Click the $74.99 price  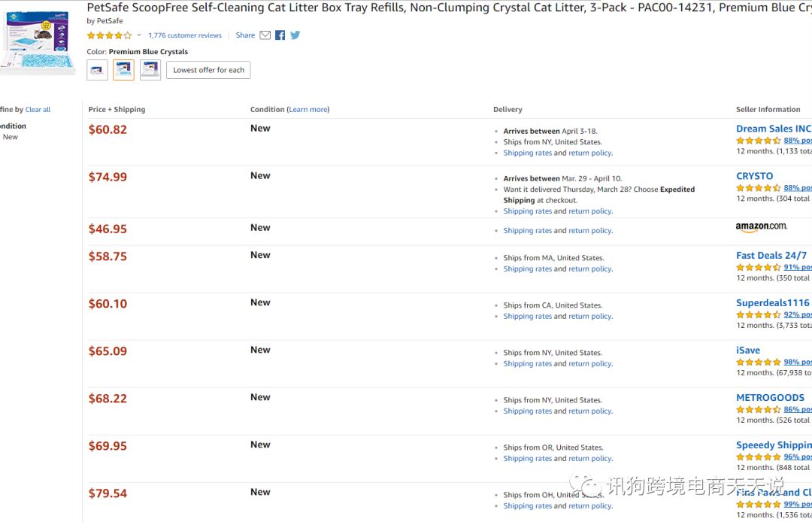click(x=108, y=177)
